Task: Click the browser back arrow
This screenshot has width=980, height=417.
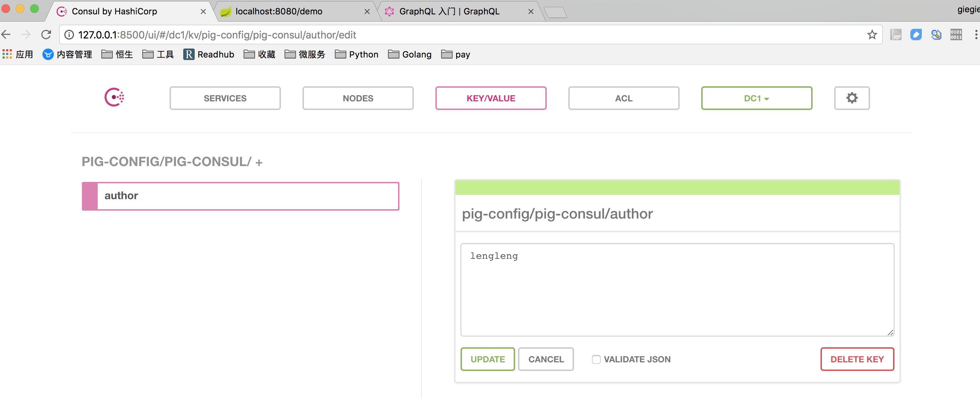Action: 6,35
